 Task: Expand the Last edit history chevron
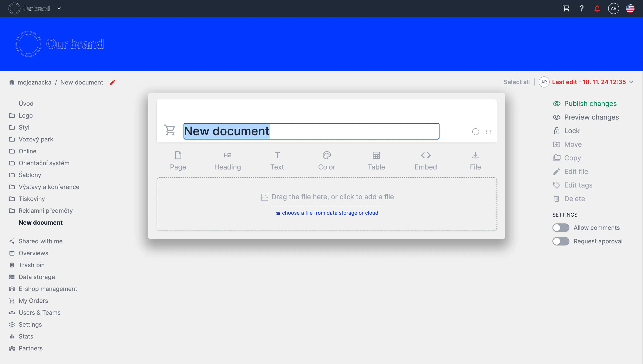pos(631,82)
